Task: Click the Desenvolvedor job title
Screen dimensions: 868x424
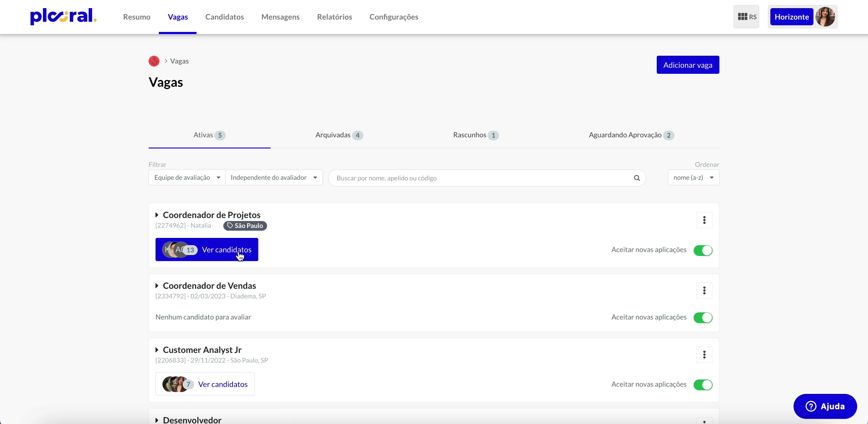Action: (192, 420)
